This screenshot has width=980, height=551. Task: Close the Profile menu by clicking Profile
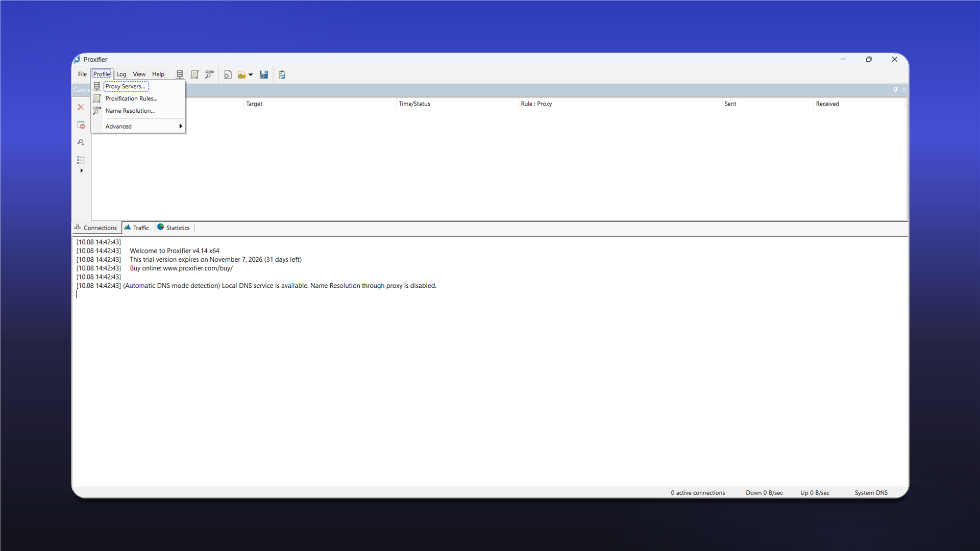click(102, 74)
